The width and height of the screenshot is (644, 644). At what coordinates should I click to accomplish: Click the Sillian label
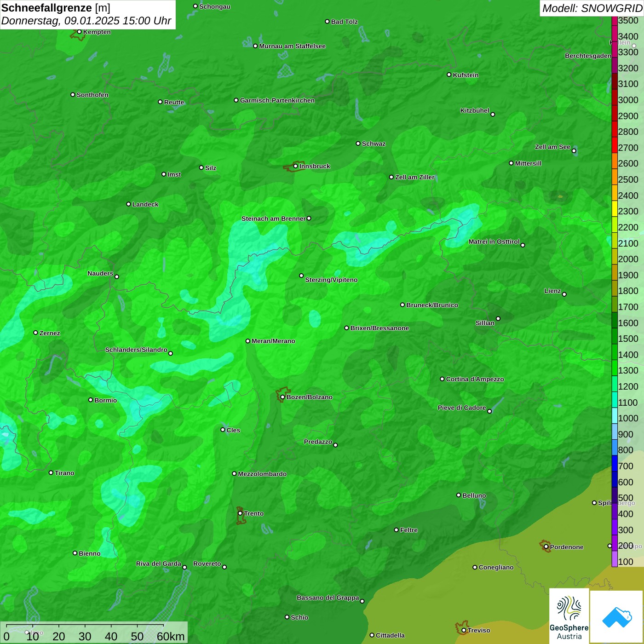pos(485,323)
